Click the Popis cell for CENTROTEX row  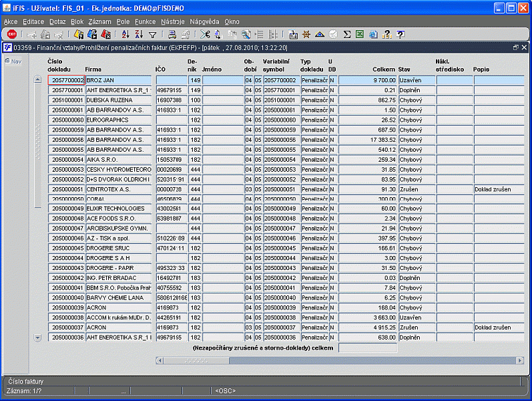click(498, 189)
